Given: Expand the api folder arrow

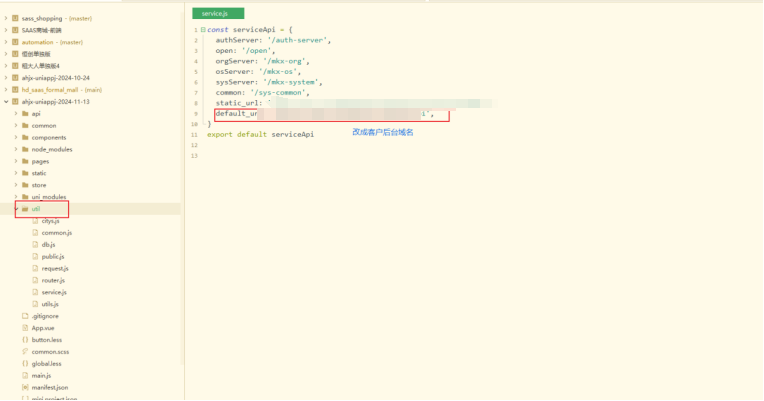Looking at the screenshot, I should [x=16, y=114].
